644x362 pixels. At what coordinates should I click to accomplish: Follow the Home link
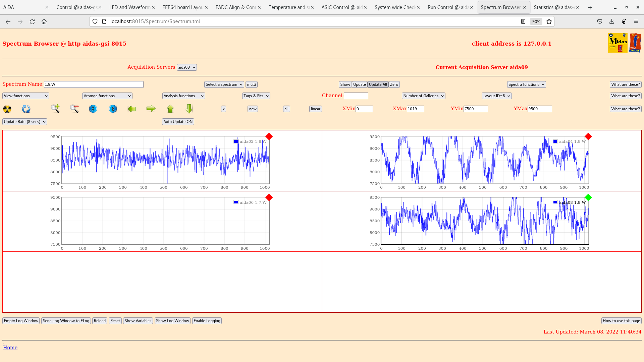coord(10,348)
